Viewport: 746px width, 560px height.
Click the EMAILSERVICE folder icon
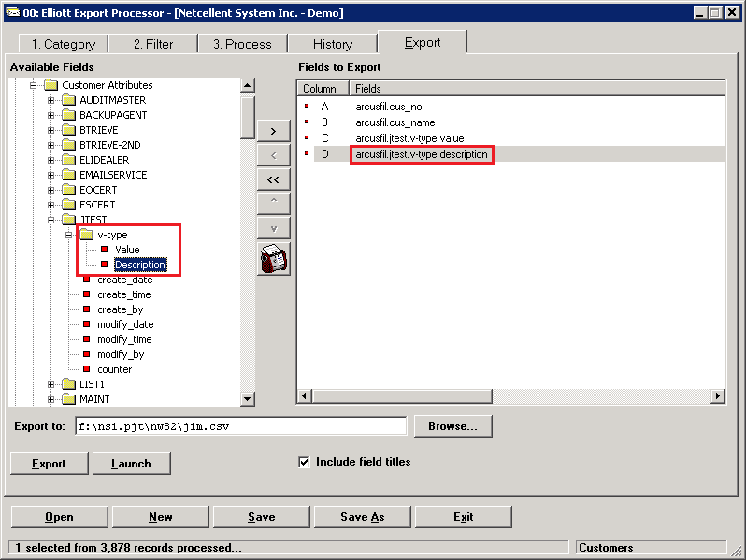point(69,175)
